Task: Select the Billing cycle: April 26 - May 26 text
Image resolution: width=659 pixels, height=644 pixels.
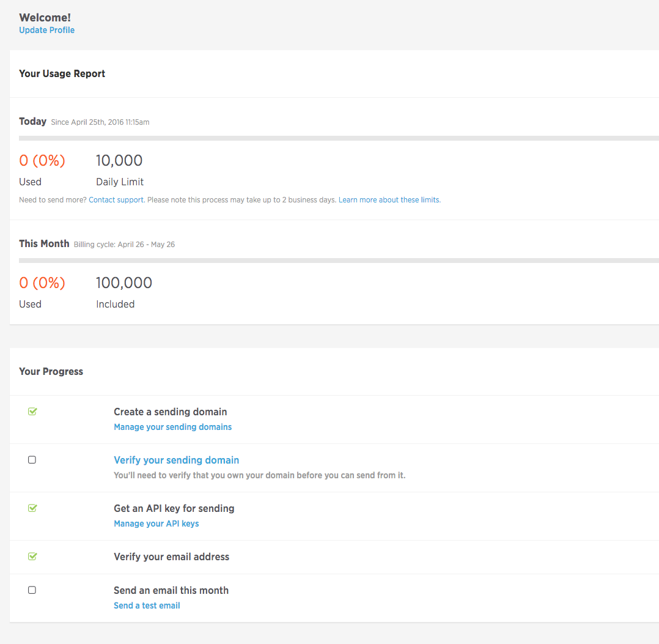Action: (125, 245)
